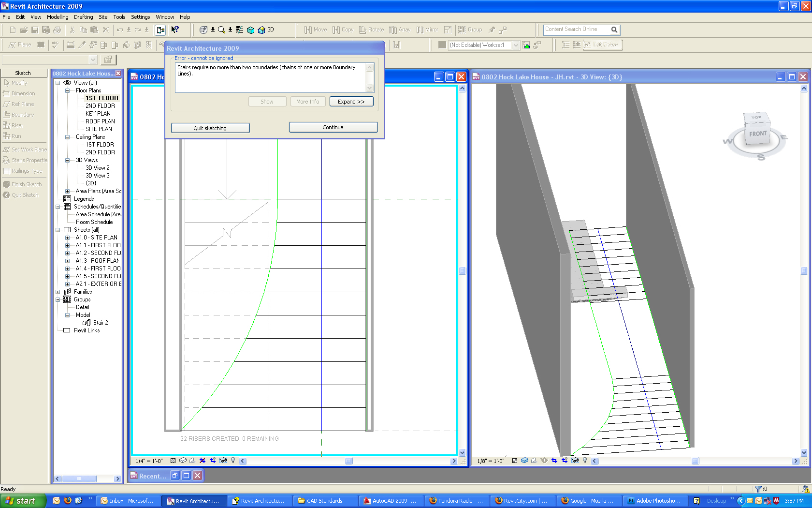
Task: Click Expand >> in the error dialog
Action: click(351, 102)
